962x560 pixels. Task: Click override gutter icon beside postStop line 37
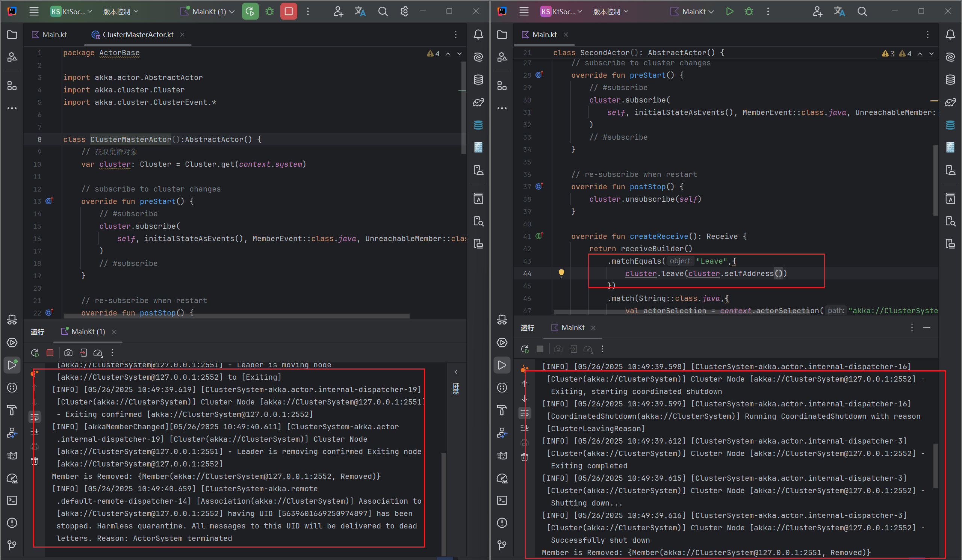coord(539,186)
